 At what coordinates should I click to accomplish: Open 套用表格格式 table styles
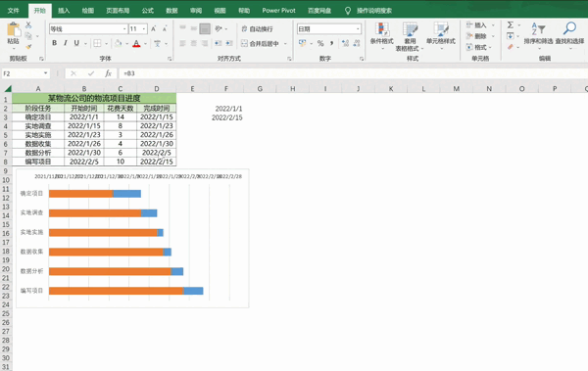tap(410, 37)
